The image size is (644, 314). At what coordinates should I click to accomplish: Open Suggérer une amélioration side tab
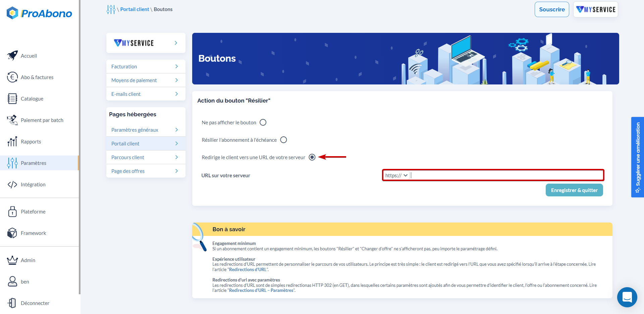point(638,157)
